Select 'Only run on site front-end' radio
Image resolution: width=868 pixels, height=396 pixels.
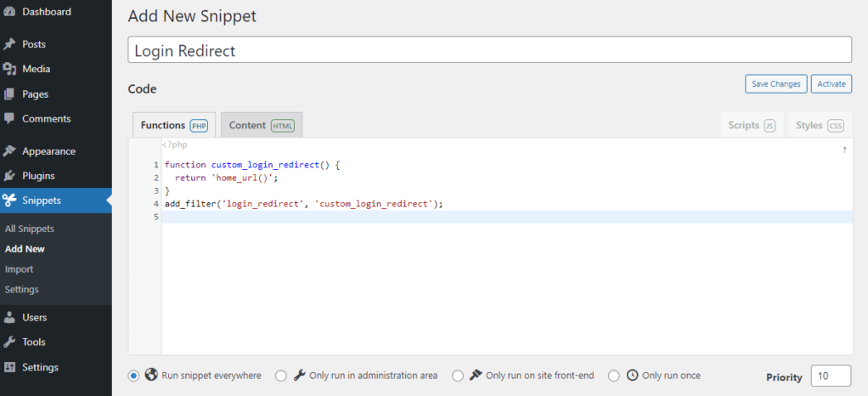click(458, 376)
